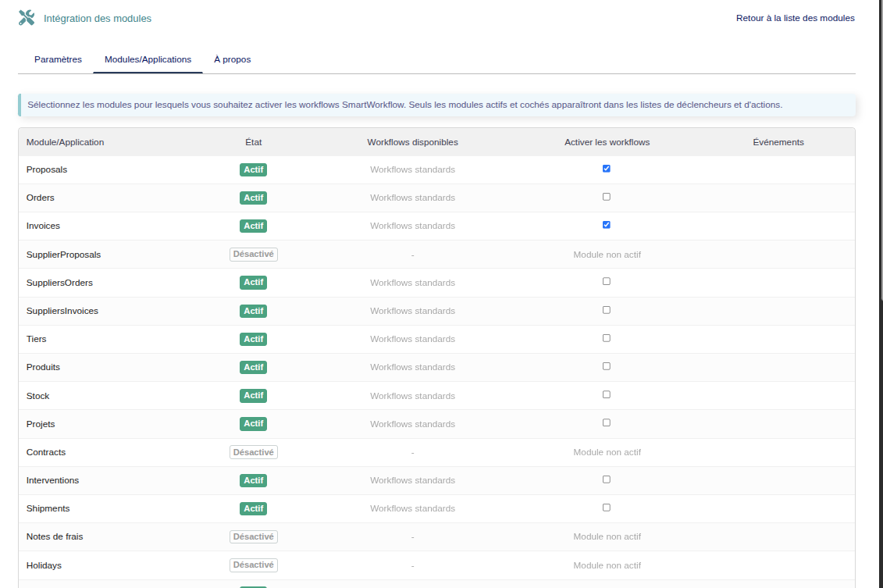Click the Désactivé badge for SupplierProposals
Viewport: 883px width, 588px height.
[x=254, y=255]
